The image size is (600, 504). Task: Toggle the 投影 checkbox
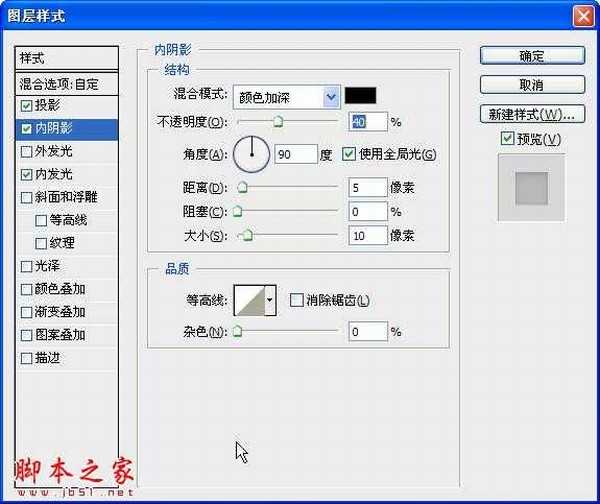click(27, 105)
